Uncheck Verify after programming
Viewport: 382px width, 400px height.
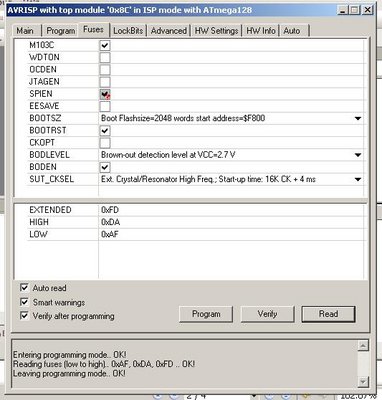[x=24, y=316]
